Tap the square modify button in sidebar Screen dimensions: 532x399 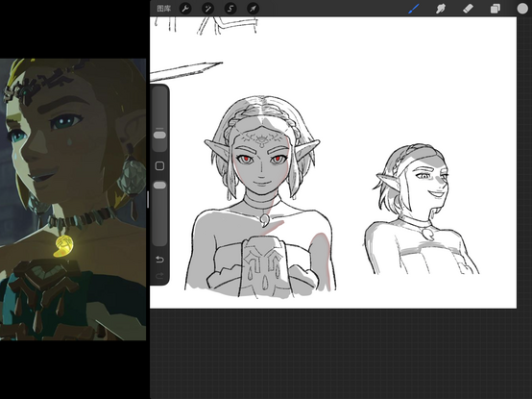[159, 165]
